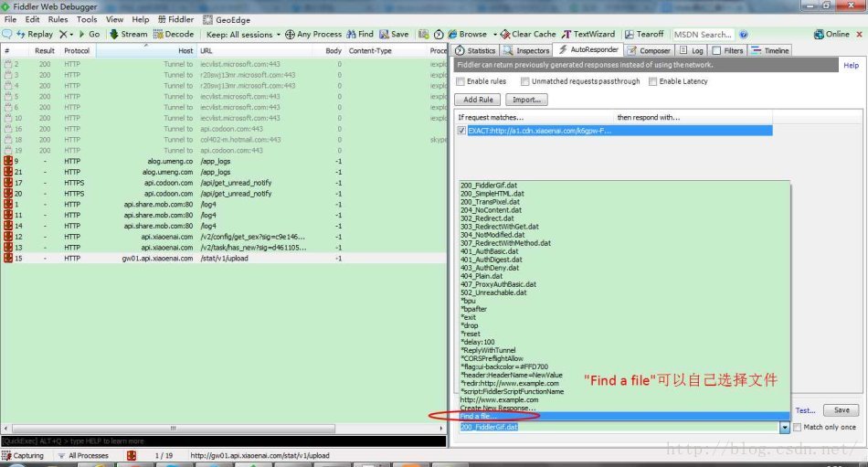Open the Browse dropdown arrow
Image resolution: width=868 pixels, height=467 pixels.
click(495, 35)
